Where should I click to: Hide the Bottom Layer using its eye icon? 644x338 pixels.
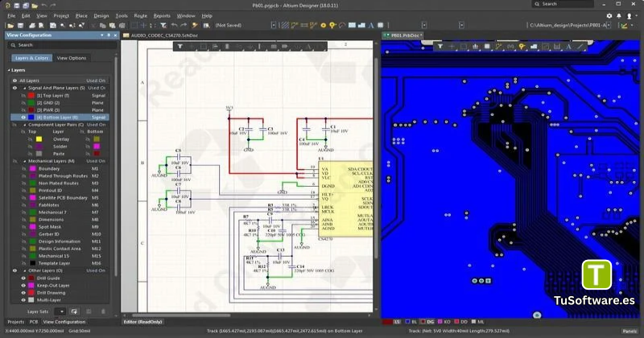[x=23, y=117]
